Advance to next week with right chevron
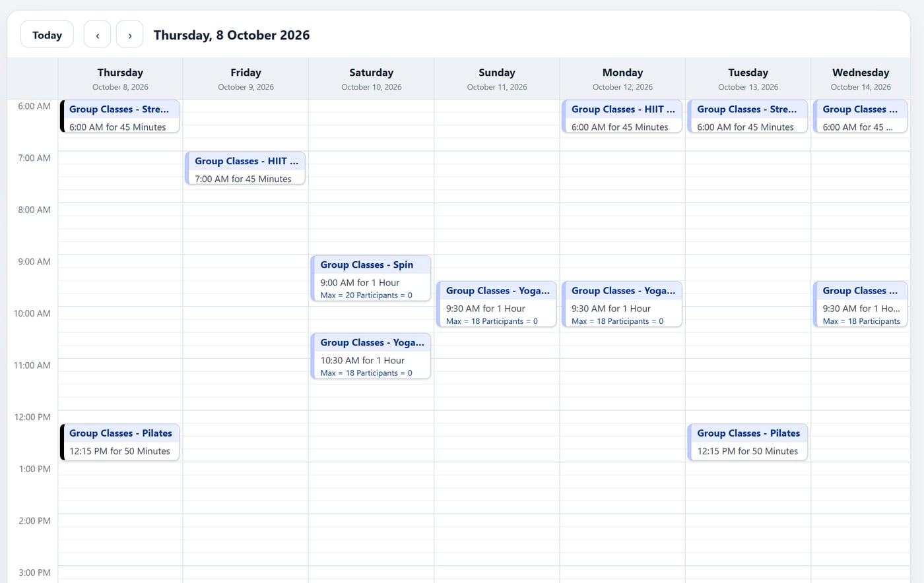Screen dimensions: 924x583 pyautogui.click(x=130, y=35)
